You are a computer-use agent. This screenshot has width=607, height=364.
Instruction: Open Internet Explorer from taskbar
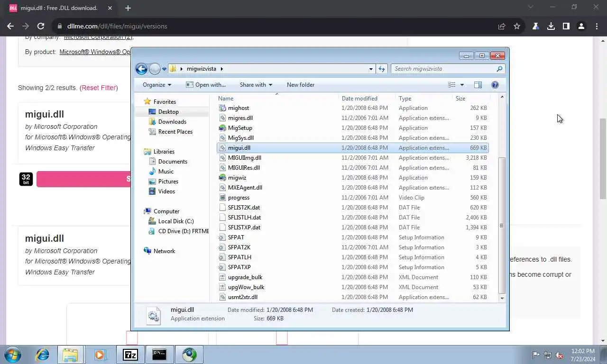tap(43, 354)
